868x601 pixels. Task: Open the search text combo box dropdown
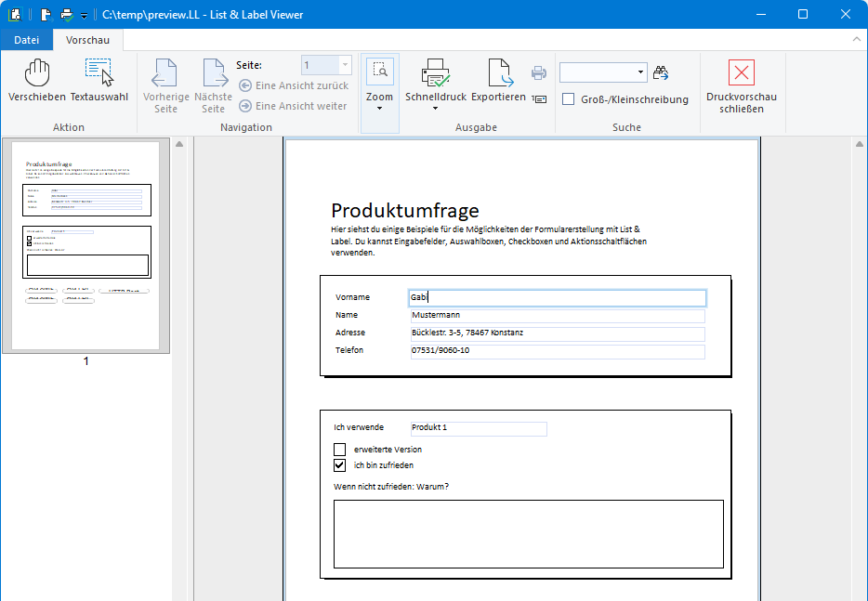click(x=641, y=72)
